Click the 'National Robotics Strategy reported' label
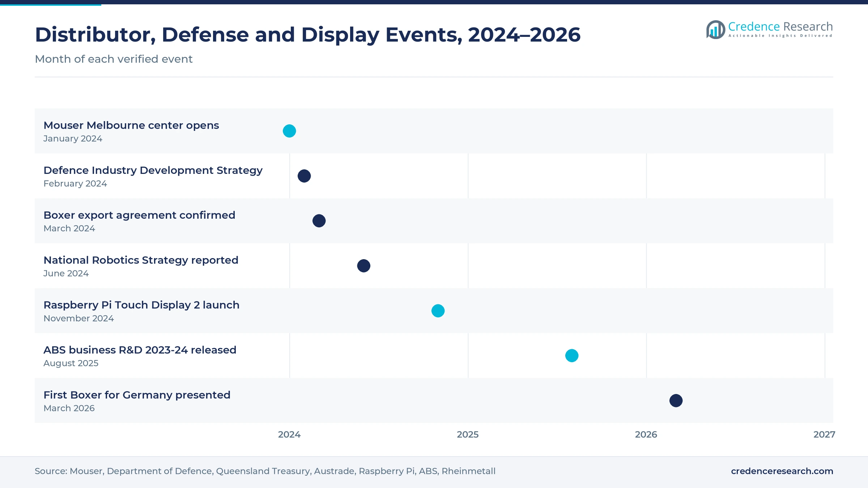The image size is (868, 488). tap(141, 260)
